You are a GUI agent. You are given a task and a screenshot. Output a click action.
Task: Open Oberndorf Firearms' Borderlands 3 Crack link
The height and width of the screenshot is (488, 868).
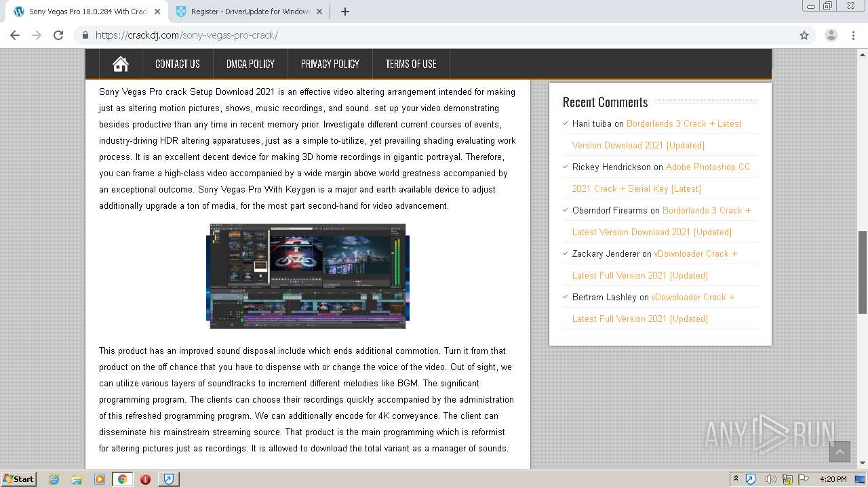[662, 221]
